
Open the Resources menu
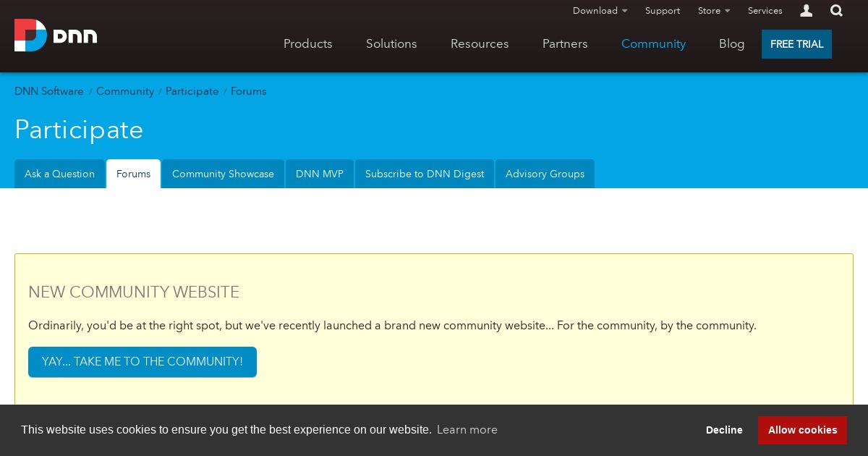480,44
